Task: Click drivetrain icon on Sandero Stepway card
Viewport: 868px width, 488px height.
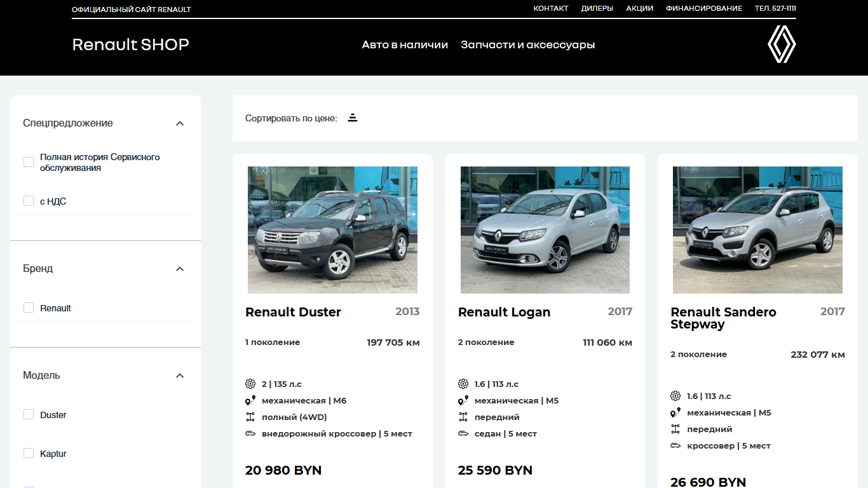Action: click(675, 429)
